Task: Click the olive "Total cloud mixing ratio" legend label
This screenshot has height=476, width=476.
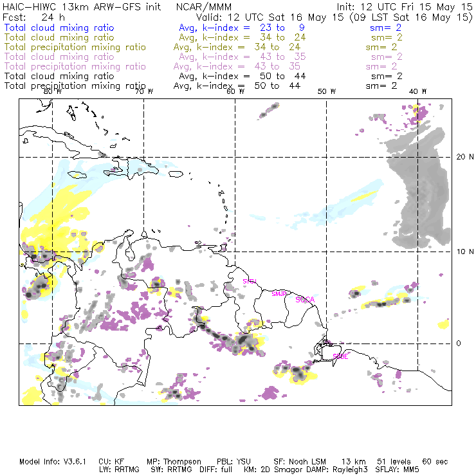Action: click(59, 37)
